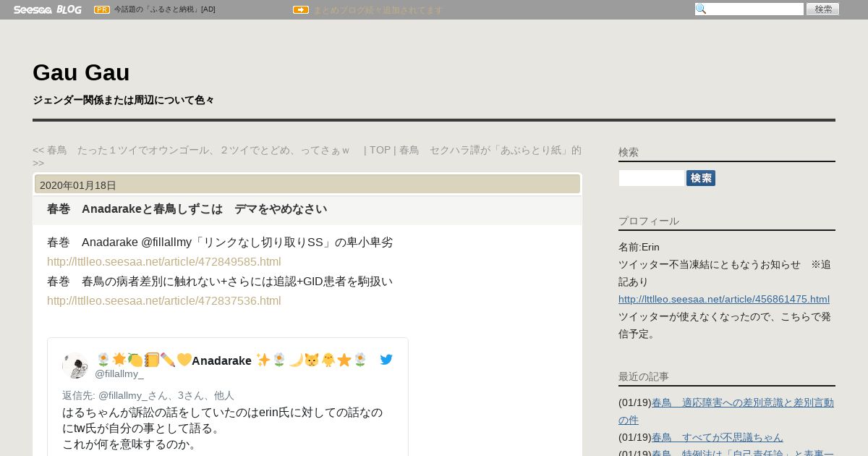The width and height of the screenshot is (868, 456).
Task: Open article title 春巻 Anadarakeと春鳥しずこは
Action: 187,209
